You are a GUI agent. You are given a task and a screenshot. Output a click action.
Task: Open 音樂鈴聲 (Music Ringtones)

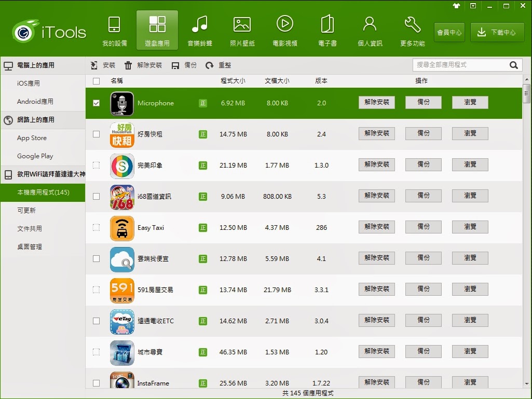(200, 30)
